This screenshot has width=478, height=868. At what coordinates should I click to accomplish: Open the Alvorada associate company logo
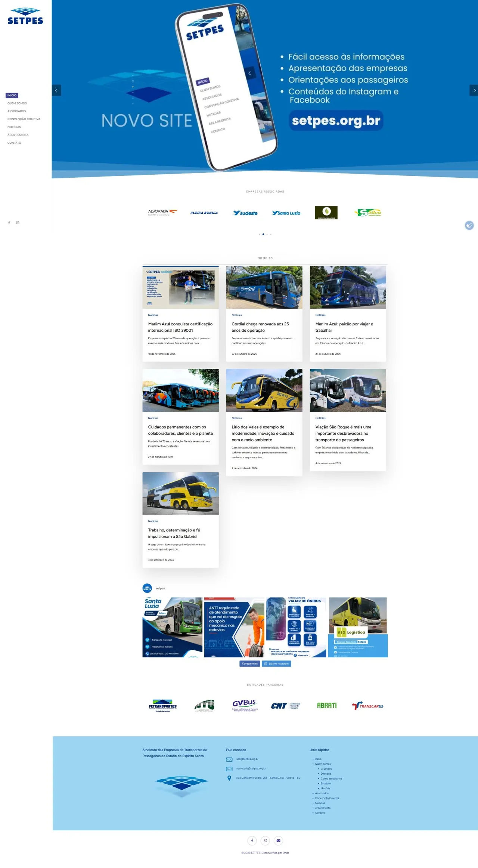pyautogui.click(x=162, y=213)
